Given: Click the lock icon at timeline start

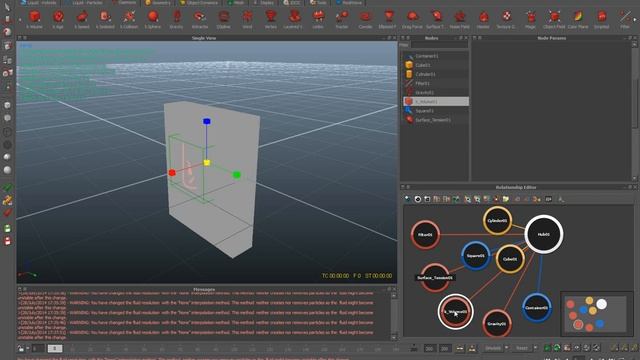Looking at the screenshot, I should (21, 348).
